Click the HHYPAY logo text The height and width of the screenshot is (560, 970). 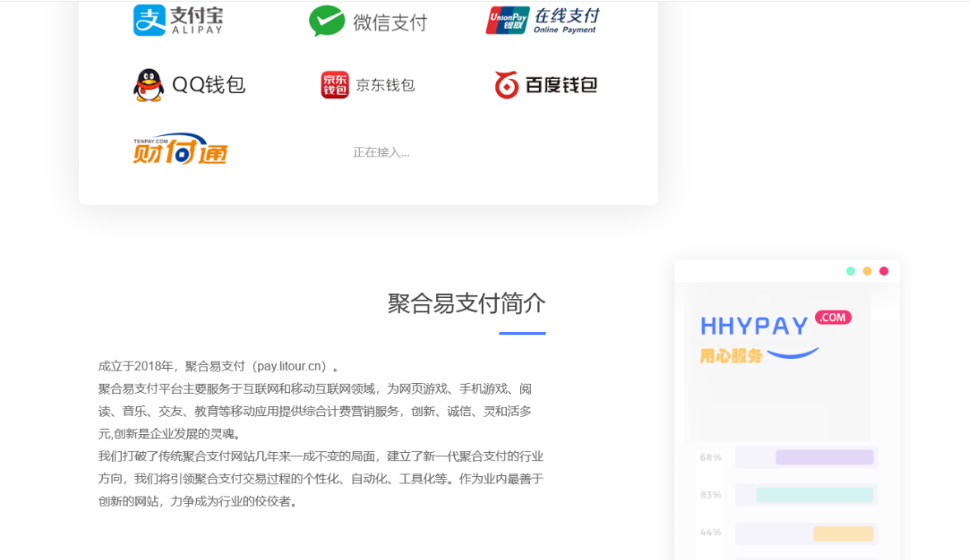[754, 326]
